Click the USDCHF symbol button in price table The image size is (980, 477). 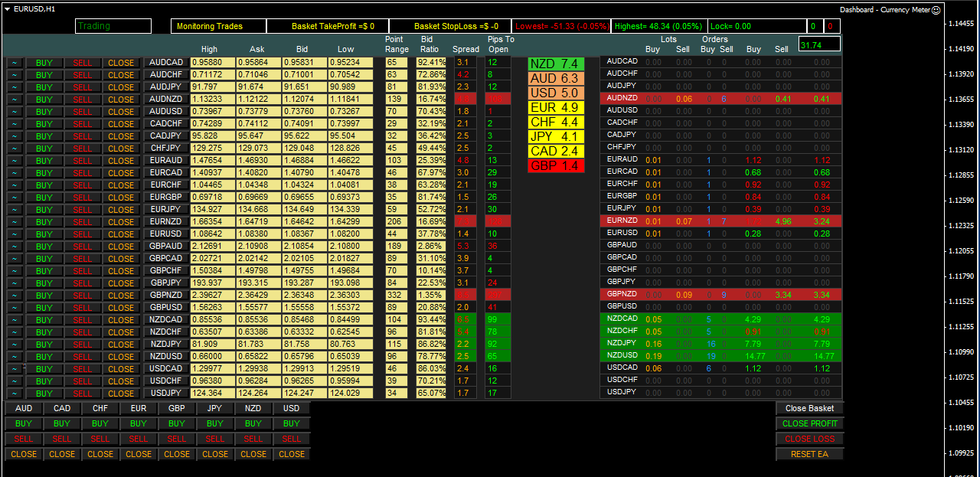click(x=165, y=381)
